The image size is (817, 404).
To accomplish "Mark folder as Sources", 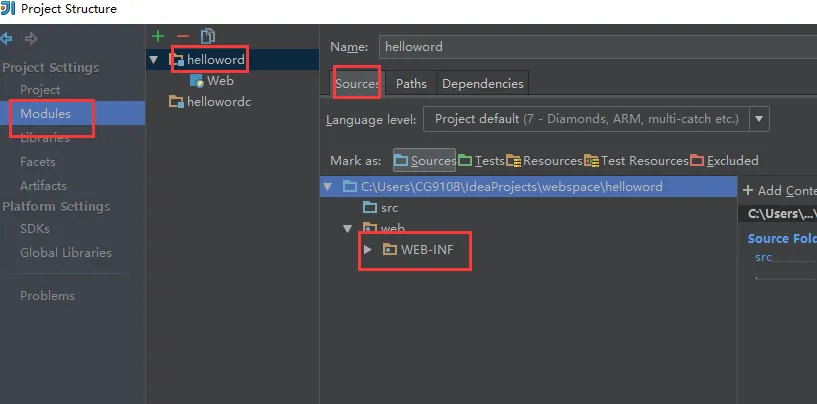I will (x=425, y=161).
